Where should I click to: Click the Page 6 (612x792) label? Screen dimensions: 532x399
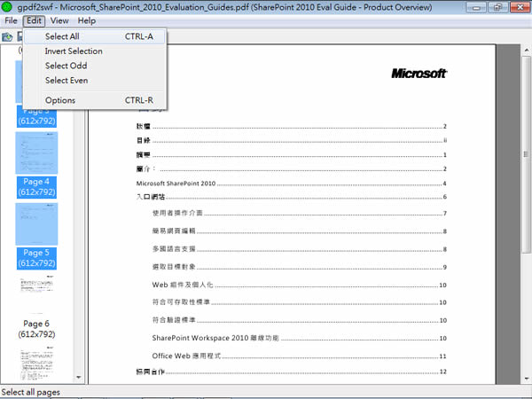click(36, 329)
